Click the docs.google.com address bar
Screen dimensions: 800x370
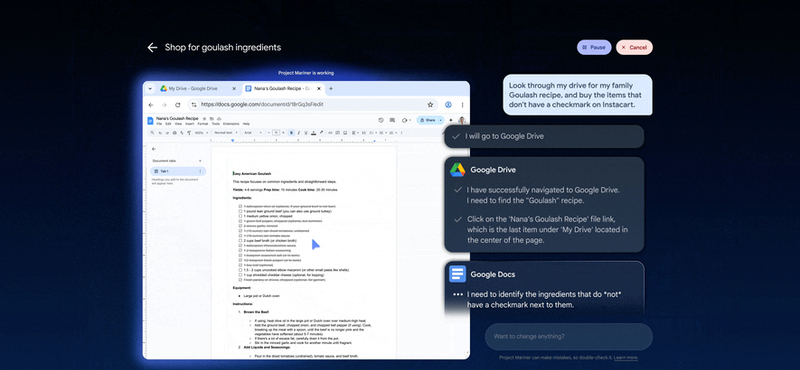pos(312,105)
